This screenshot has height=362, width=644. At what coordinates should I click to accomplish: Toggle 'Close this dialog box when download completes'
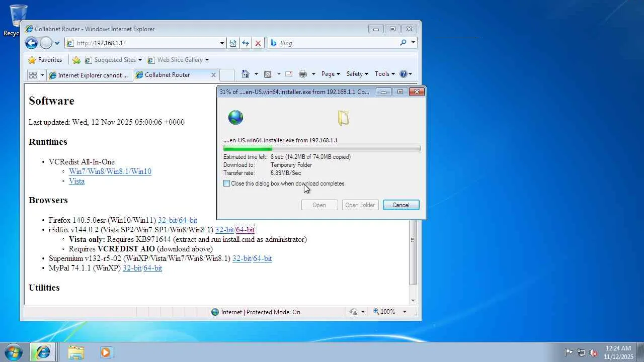(226, 184)
